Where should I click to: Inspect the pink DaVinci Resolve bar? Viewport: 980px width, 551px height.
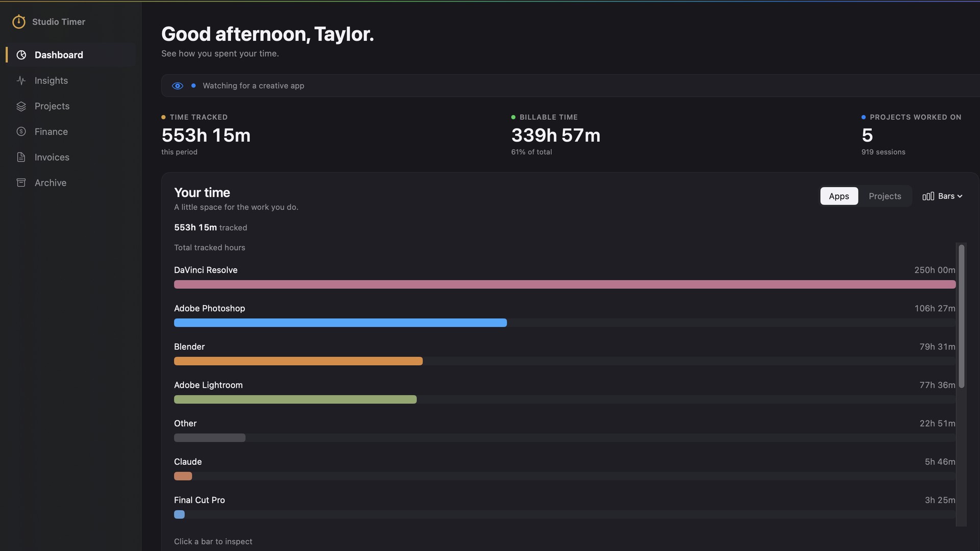(x=565, y=285)
